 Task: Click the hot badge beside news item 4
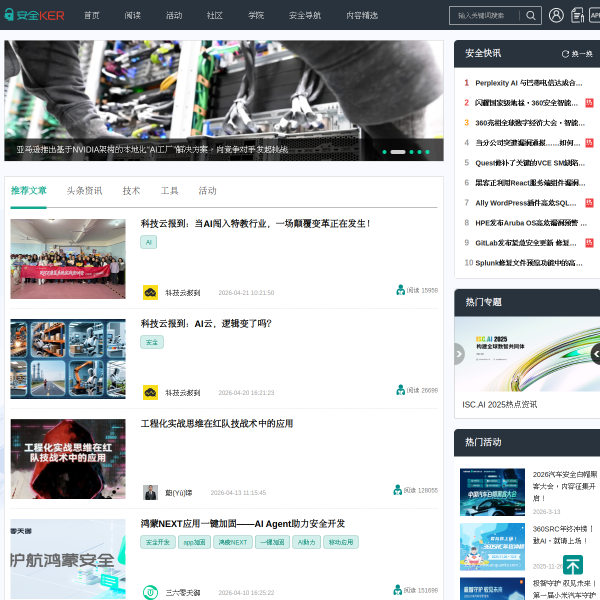pos(589,143)
